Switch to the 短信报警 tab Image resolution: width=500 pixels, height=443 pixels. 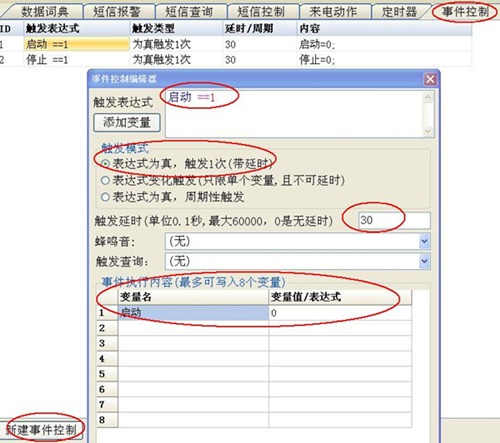(x=117, y=12)
